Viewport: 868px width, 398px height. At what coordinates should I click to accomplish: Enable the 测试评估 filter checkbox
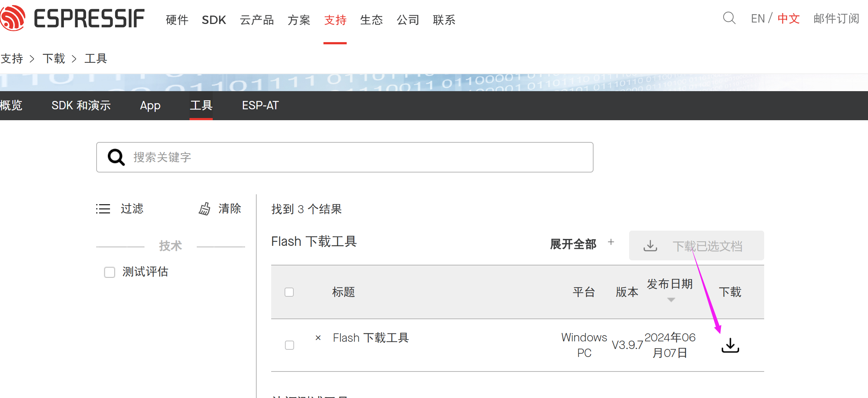point(109,272)
